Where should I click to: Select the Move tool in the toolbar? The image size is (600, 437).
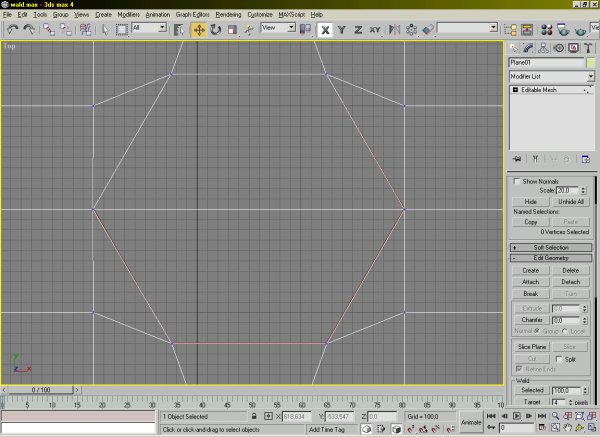199,30
